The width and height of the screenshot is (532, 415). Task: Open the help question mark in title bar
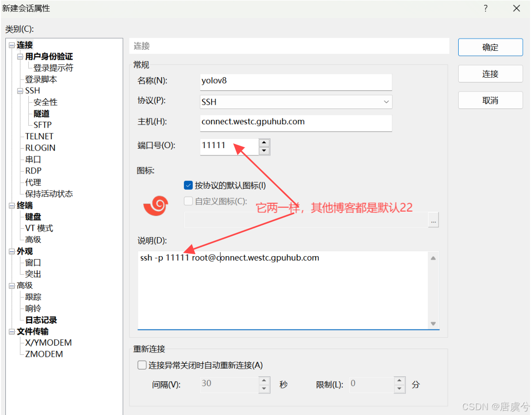pyautogui.click(x=486, y=8)
